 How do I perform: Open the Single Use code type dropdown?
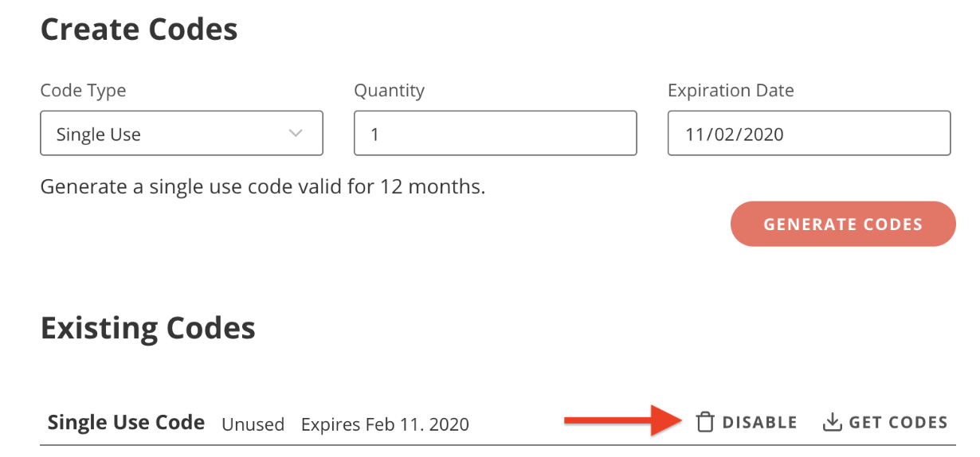(182, 133)
